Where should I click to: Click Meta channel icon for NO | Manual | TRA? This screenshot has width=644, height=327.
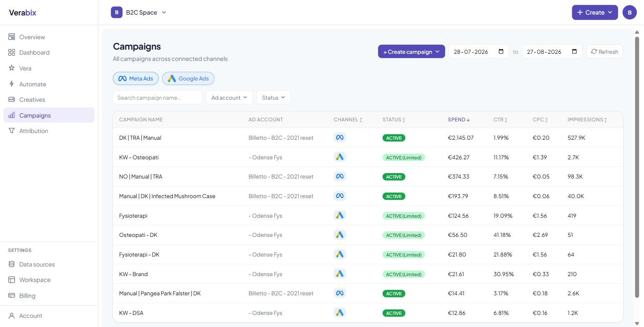[340, 176]
